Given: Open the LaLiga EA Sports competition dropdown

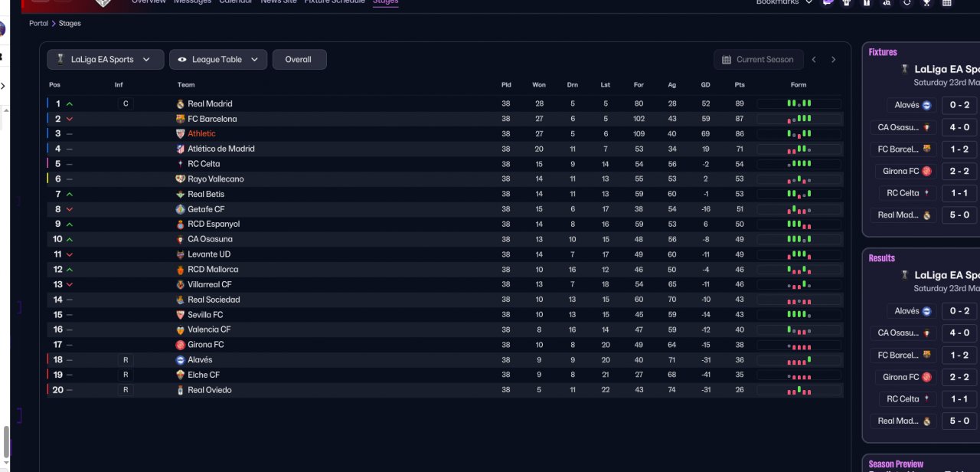Looking at the screenshot, I should 106,60.
